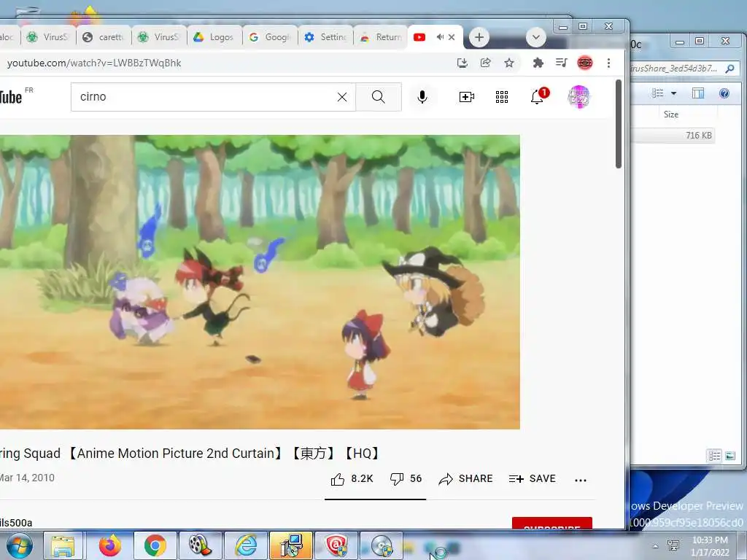Click the Chrome profile avatar in the toolbar
This screenshot has height=560, width=747.
[x=585, y=63]
